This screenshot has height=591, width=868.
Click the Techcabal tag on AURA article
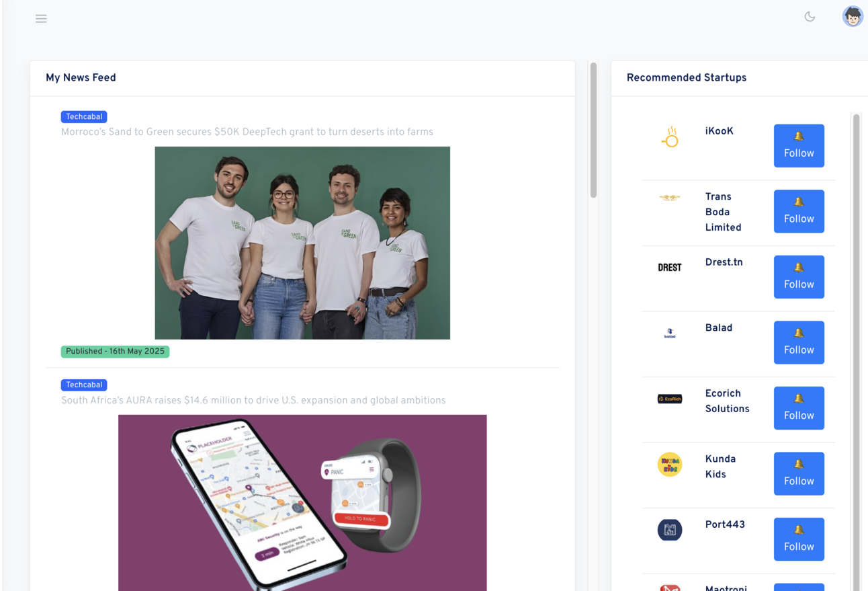tap(84, 385)
